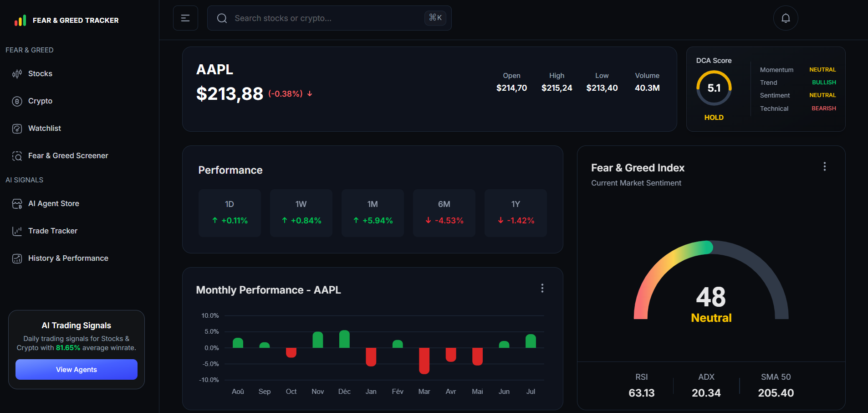Click the red down arrow beside -0.38%
Screen dimensions: 868x413
(310, 93)
